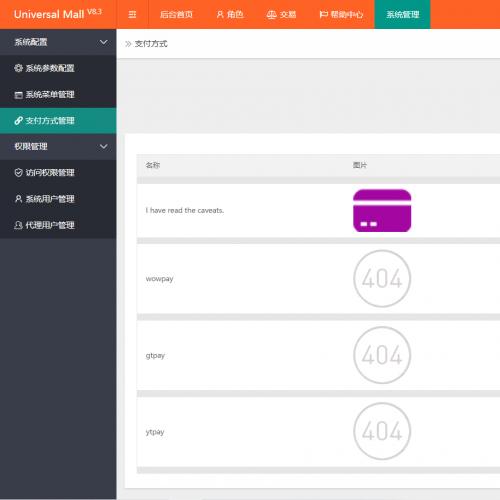
Task: Select the 系统管理 top tab
Action: click(x=402, y=14)
